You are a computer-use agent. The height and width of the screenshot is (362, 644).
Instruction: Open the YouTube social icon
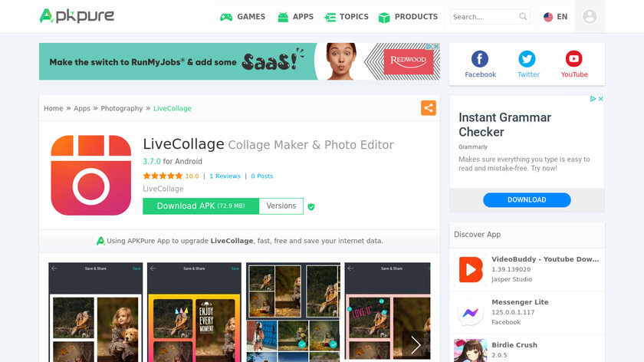pyautogui.click(x=573, y=59)
